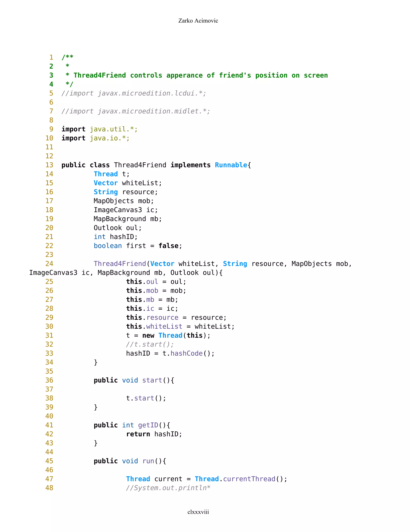Screen dimensions: 411x532
Task: Click the line "this.ic = ic;"
Action: [152, 309]
